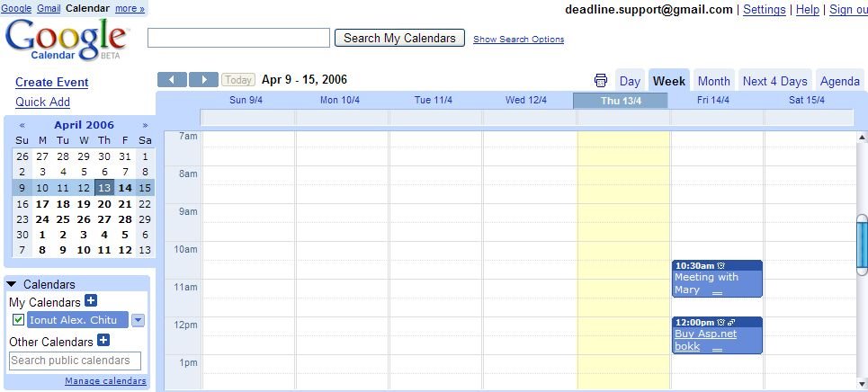The width and height of the screenshot is (868, 392).
Task: Select April 14 in the mini calendar
Action: (125, 188)
